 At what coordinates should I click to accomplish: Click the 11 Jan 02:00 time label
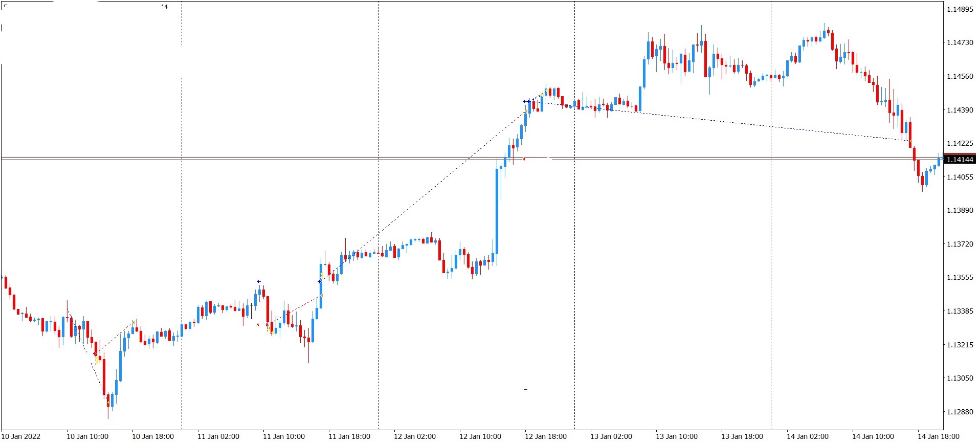(x=218, y=436)
